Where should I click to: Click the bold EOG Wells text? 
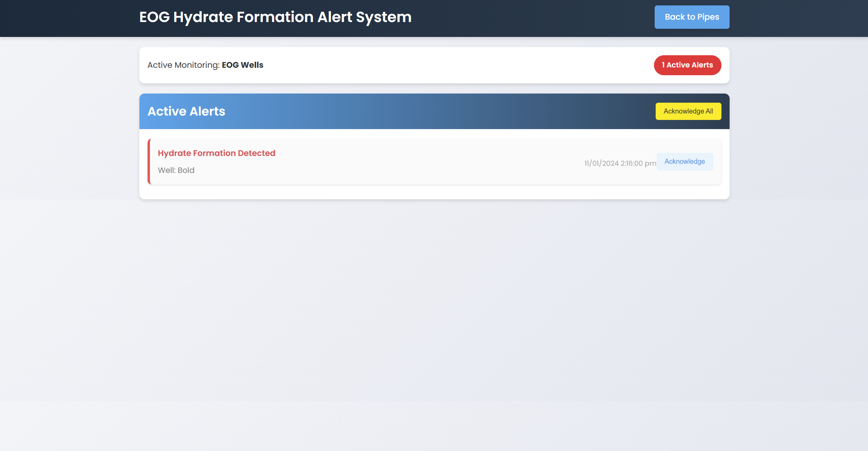point(243,65)
